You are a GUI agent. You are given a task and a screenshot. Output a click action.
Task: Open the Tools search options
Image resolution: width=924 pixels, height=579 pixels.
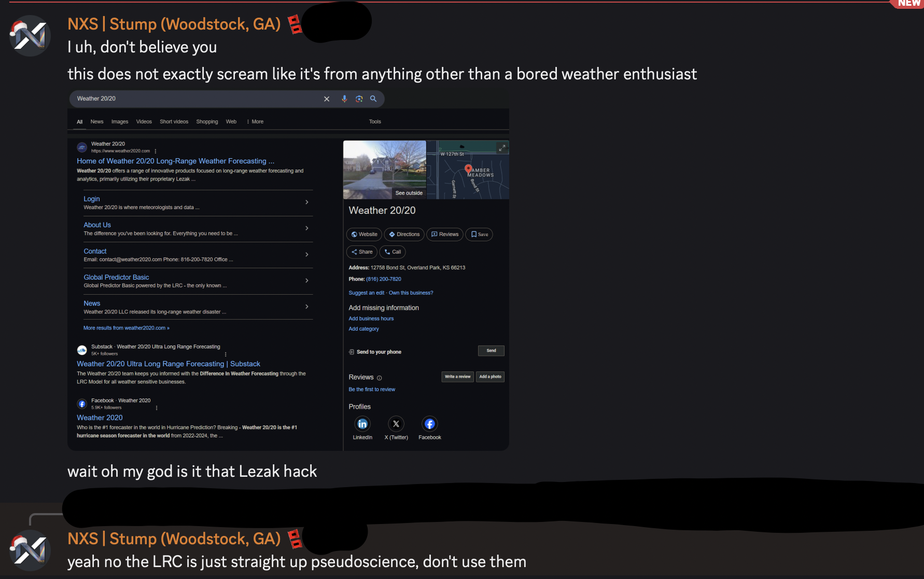375,122
